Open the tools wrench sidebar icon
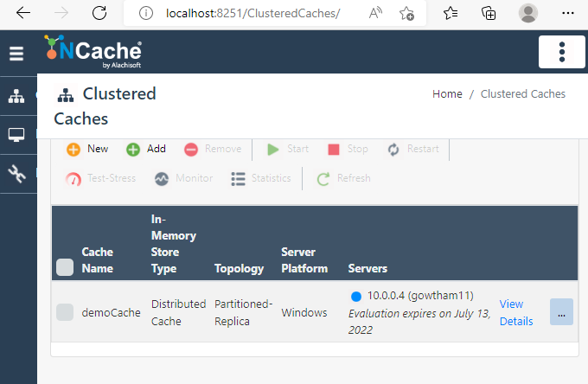The height and width of the screenshot is (384, 588). click(x=16, y=174)
